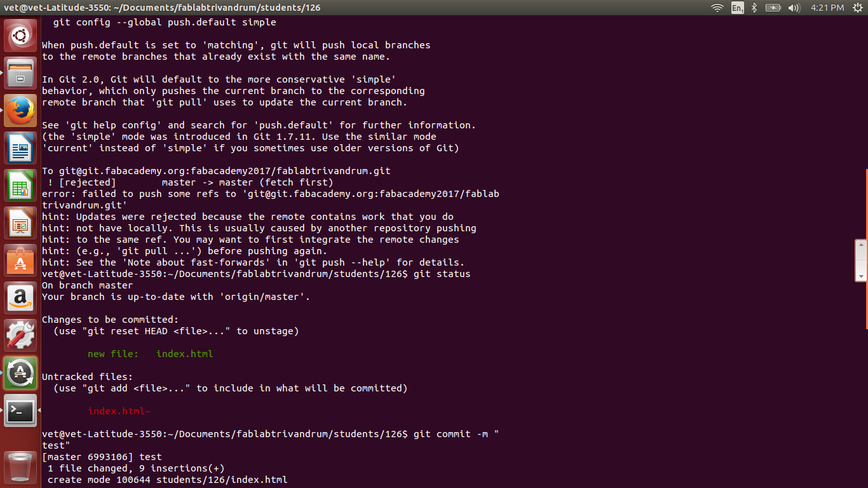Image resolution: width=868 pixels, height=488 pixels.
Task: Open the Bluetooth indicator menu
Action: click(754, 8)
